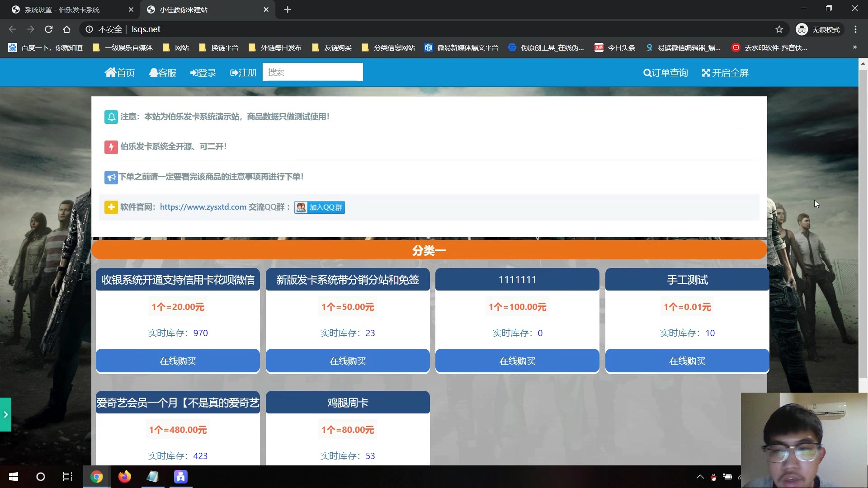The width and height of the screenshot is (868, 488).
Task: Reload the current page
Action: point(48,29)
